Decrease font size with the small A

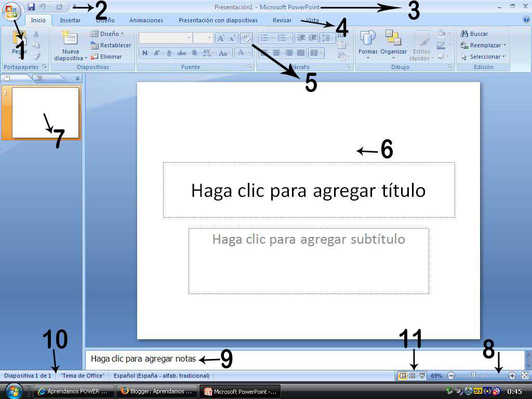click(232, 38)
